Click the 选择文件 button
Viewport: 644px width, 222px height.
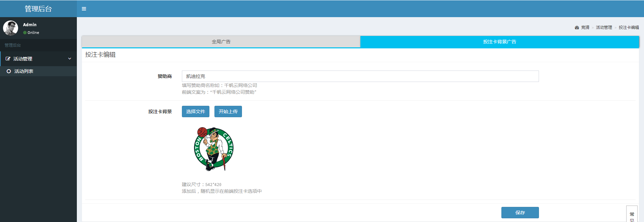pyautogui.click(x=196, y=112)
